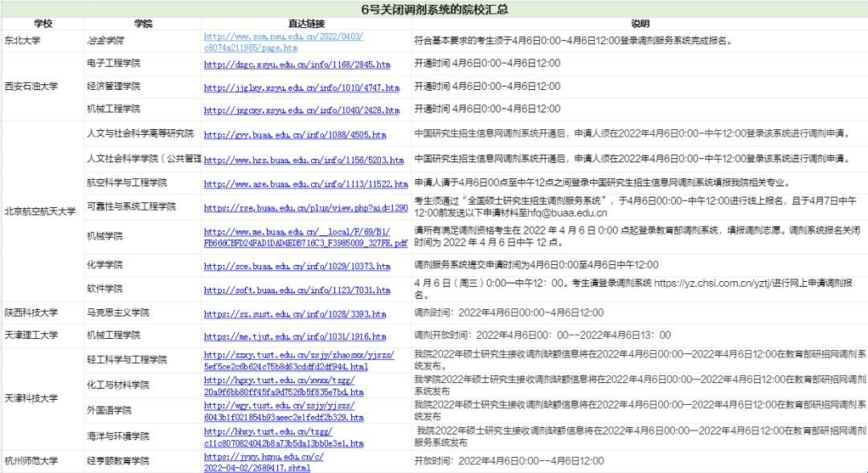The image size is (868, 473).
Task: Open the jjglxy.xsyu.edu.cn link for 经济管理学院
Action: (x=301, y=88)
